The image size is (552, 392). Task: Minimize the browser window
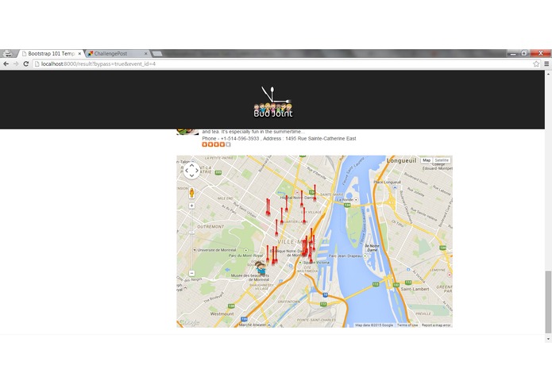pos(513,53)
